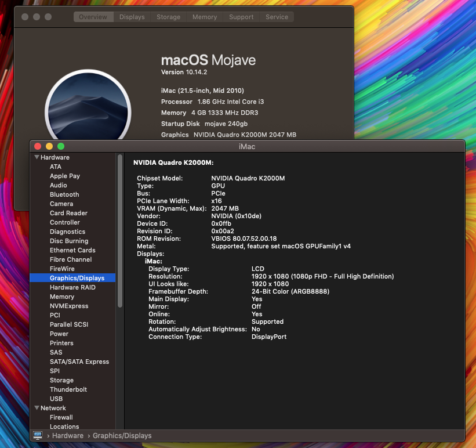Click Graphics/Displays in the bottom path bar
This screenshot has width=476, height=448.
(x=122, y=436)
